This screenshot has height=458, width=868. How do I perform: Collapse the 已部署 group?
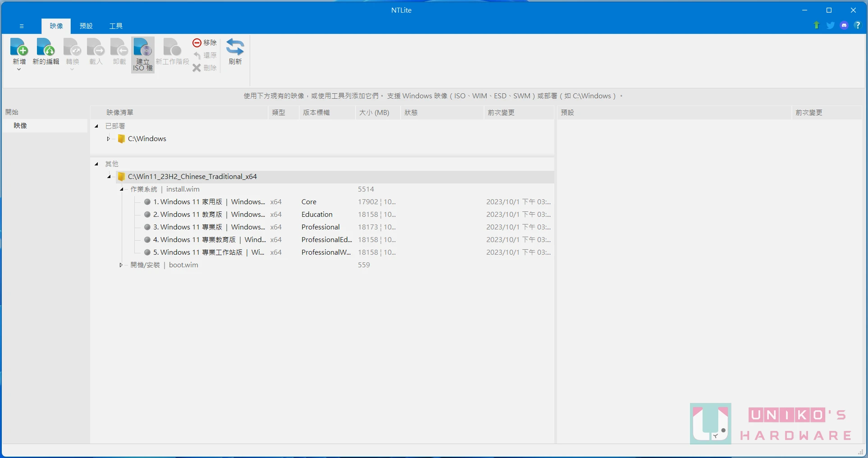coord(96,126)
